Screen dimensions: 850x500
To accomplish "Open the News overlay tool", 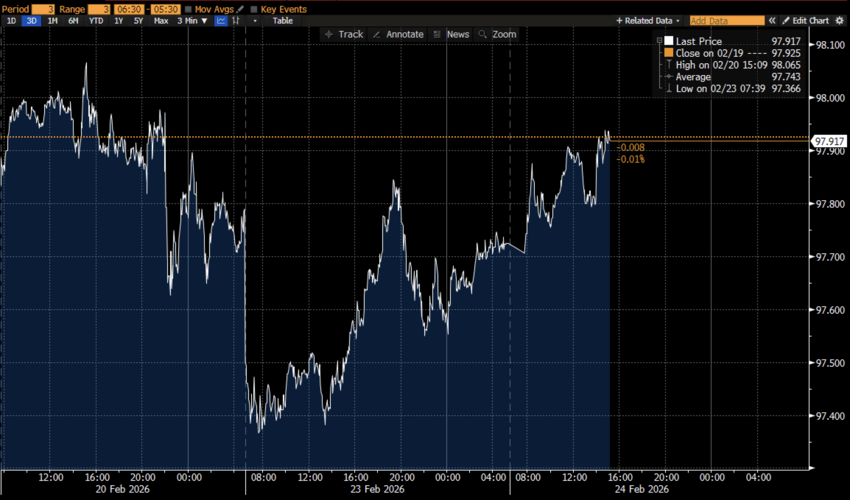I will click(450, 34).
